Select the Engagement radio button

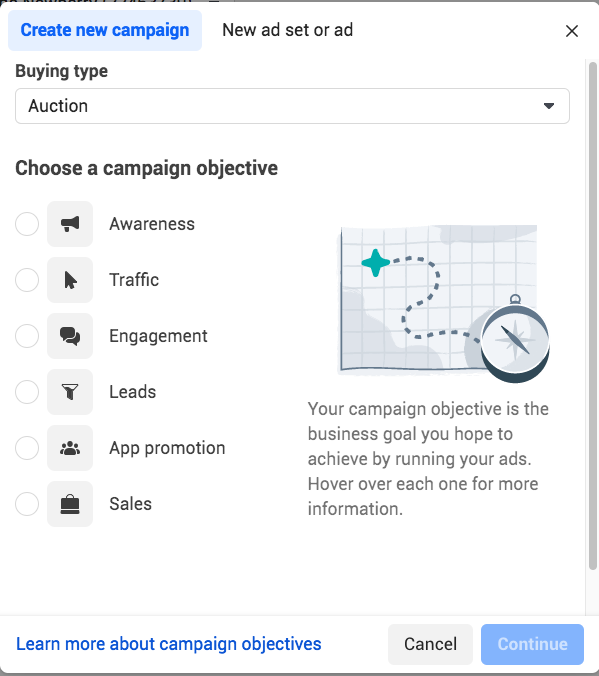point(27,336)
